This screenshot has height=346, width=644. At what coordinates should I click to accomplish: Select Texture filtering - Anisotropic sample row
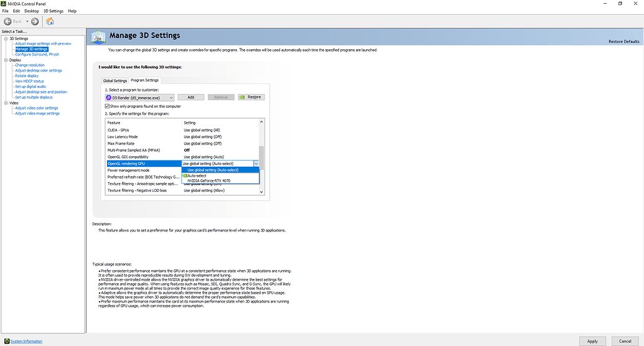pos(143,184)
